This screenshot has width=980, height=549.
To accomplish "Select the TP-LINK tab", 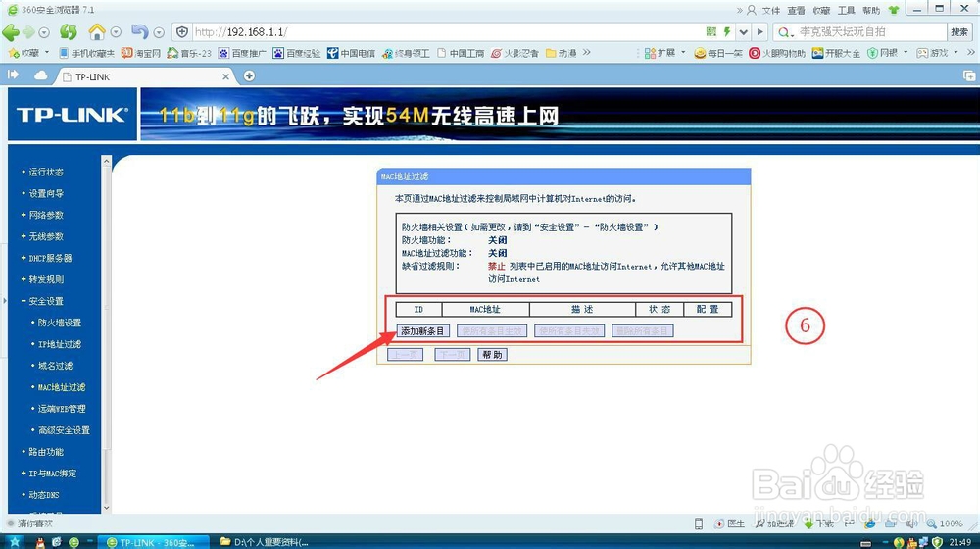I will click(x=144, y=76).
